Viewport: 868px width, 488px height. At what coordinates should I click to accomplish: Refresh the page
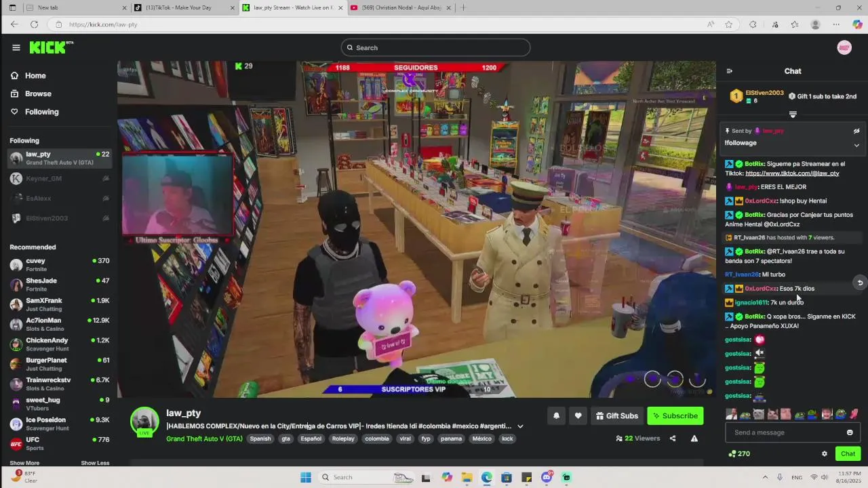pyautogui.click(x=34, y=24)
